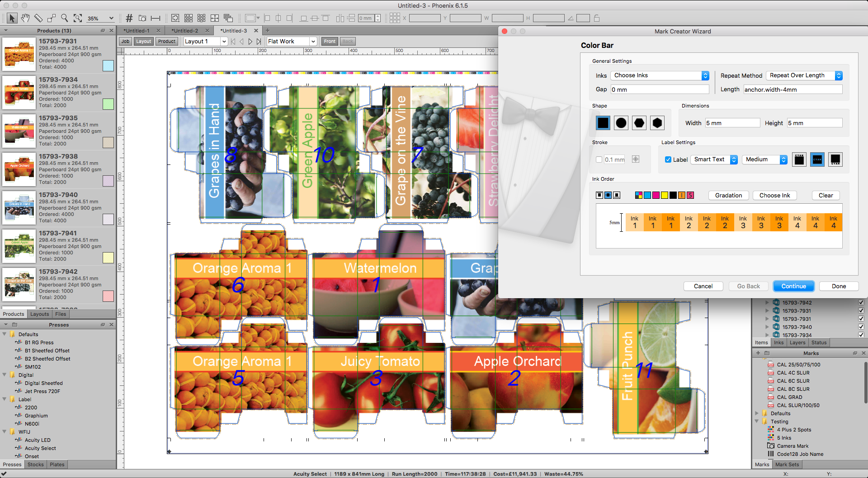This screenshot has width=868, height=478.
Task: Switch to the *Untitled-1 tab
Action: pyautogui.click(x=137, y=30)
